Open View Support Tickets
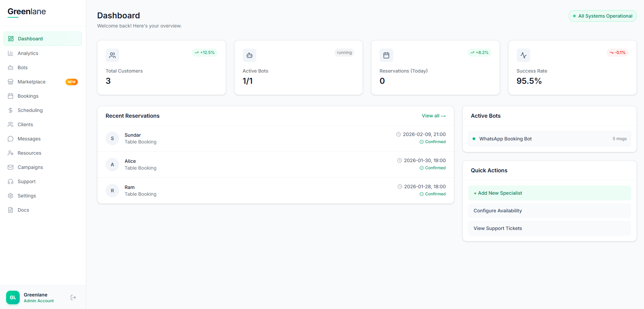The height and width of the screenshot is (309, 644). point(549,228)
